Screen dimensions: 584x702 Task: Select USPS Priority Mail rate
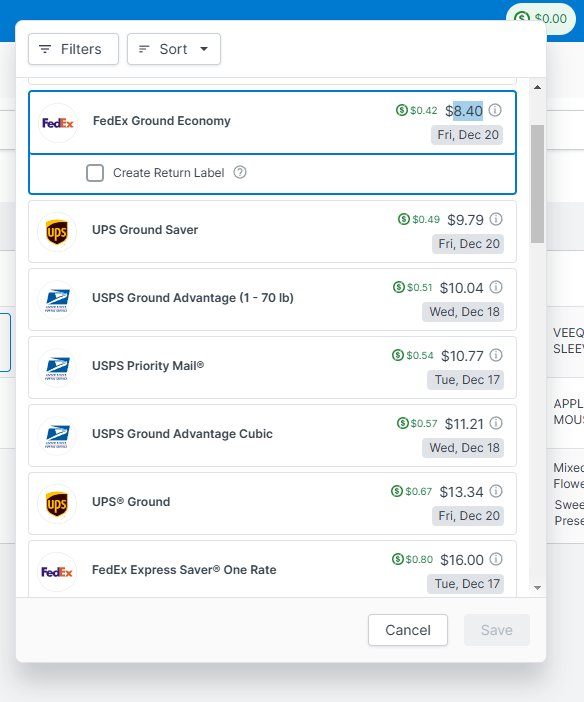click(272, 368)
